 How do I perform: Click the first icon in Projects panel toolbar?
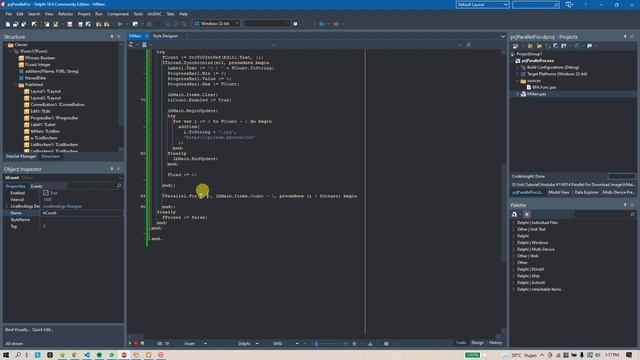[515, 46]
